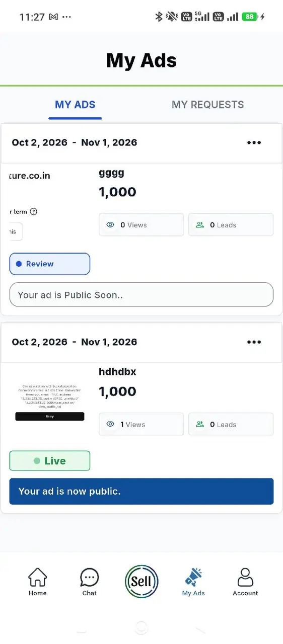Image resolution: width=283 pixels, height=644 pixels.
Task: Open three-dot menu for hdhdbx ad
Action: coord(254,342)
